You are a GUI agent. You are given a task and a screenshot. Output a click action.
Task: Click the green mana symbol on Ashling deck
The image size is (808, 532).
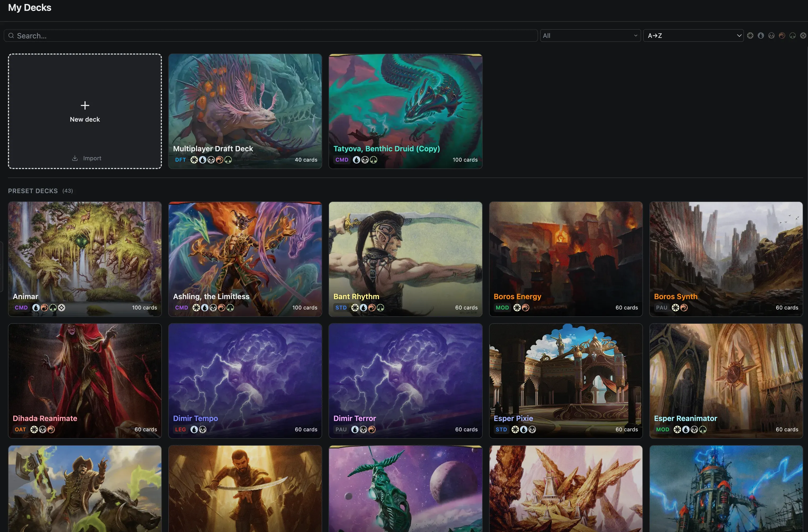click(230, 308)
